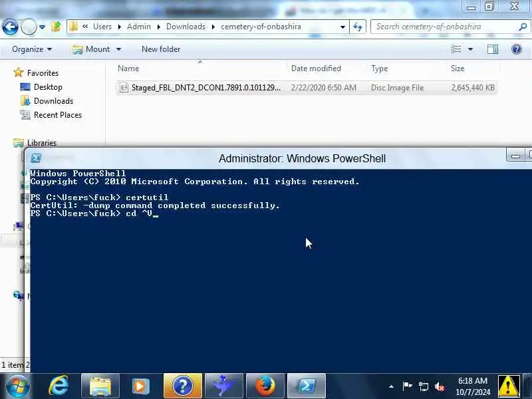The width and height of the screenshot is (532, 399).
Task: Select Users in the address breadcrumb
Action: tap(102, 27)
